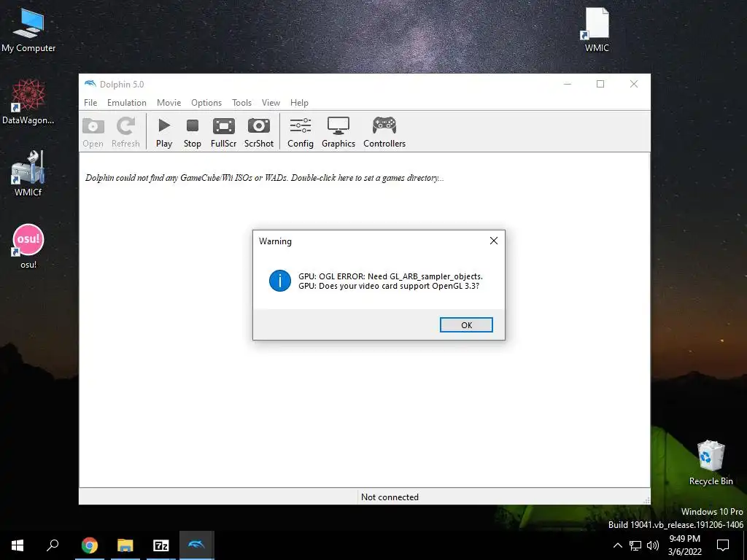Click the blue info icon in Warning dialog
This screenshot has width=747, height=560.
pos(279,281)
